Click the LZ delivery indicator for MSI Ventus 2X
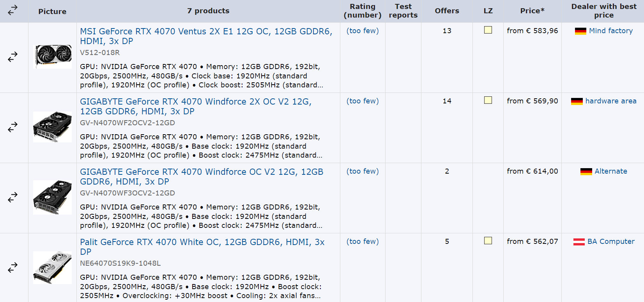 pyautogui.click(x=488, y=30)
